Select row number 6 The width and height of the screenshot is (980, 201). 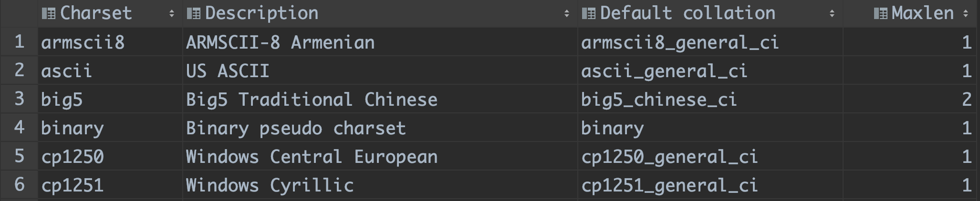tap(19, 185)
